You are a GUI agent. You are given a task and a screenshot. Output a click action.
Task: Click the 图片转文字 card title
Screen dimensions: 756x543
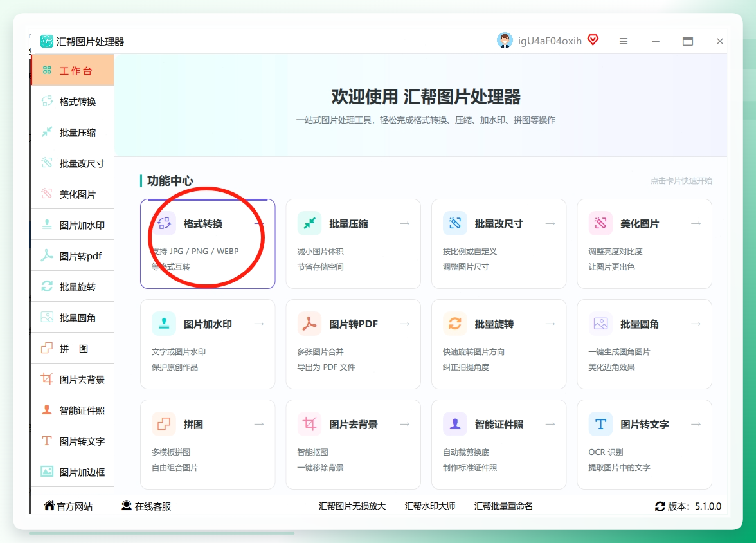(x=644, y=425)
